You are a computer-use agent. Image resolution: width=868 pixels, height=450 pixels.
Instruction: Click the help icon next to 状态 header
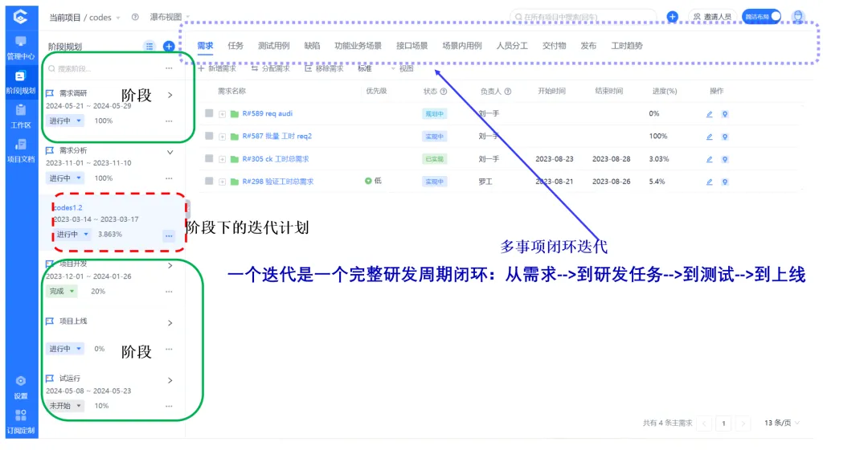[444, 92]
